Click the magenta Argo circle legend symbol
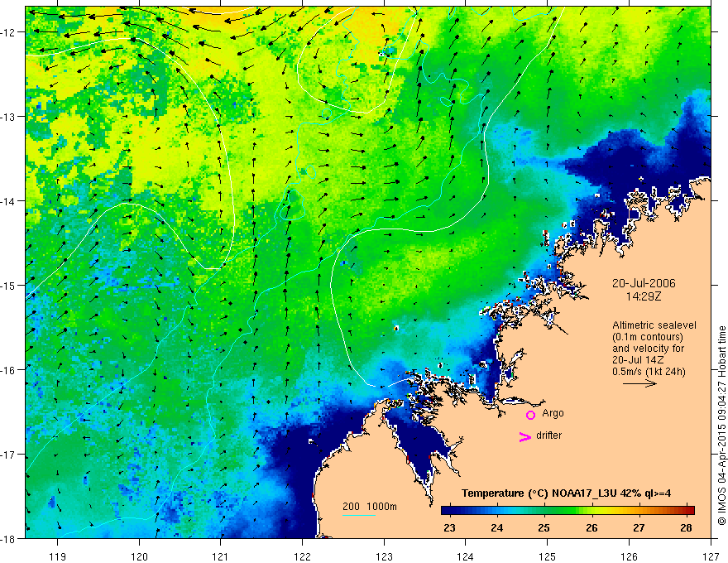 point(530,415)
